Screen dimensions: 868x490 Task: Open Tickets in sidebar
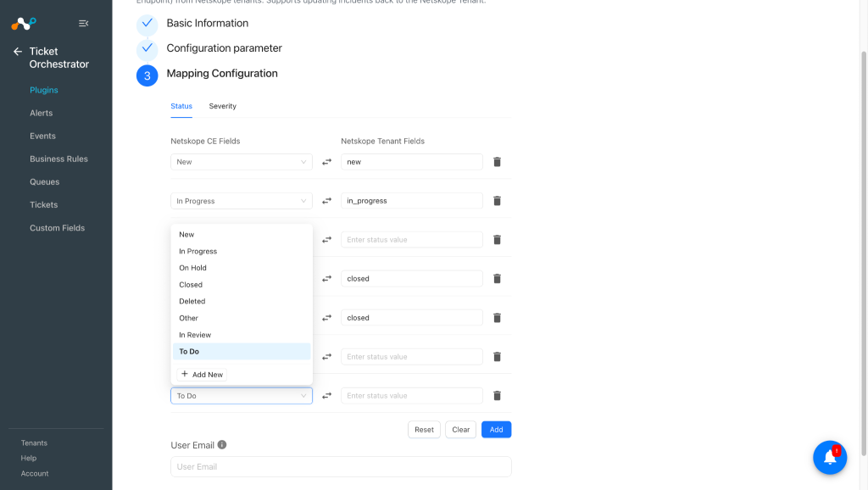coord(44,205)
